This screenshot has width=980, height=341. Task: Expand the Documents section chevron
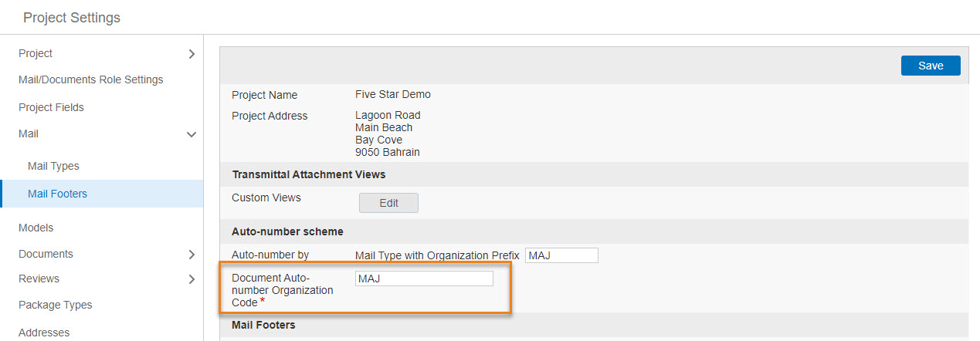coord(192,255)
